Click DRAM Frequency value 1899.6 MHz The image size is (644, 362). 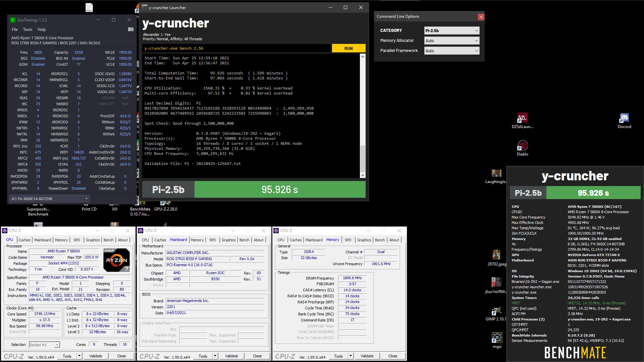tap(352, 278)
